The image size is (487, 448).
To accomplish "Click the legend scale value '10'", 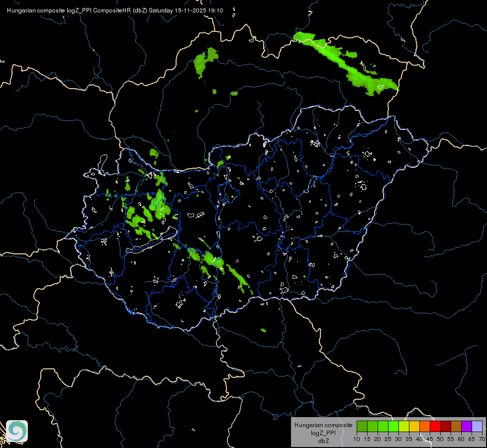I will 357,439.
